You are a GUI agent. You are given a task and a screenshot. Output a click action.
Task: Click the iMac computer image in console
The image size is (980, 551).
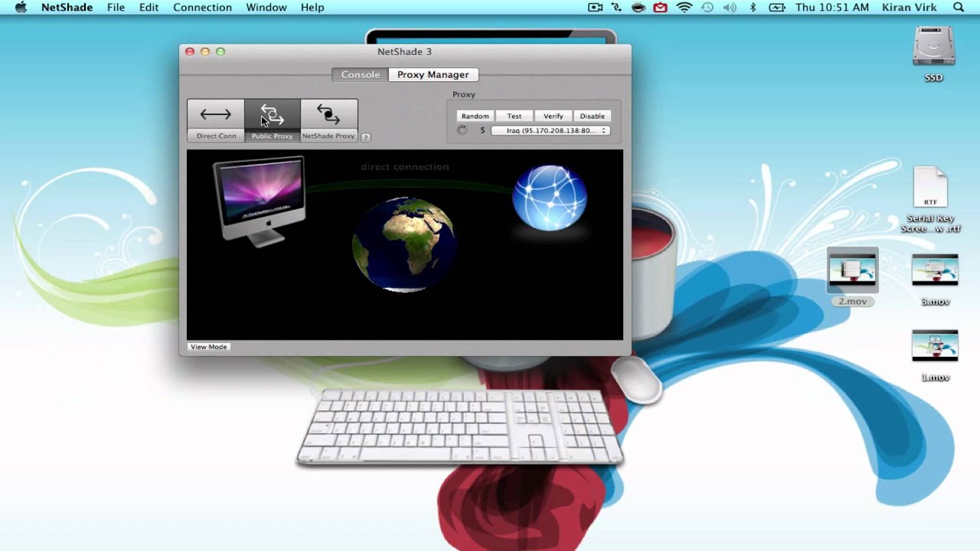[x=259, y=201]
